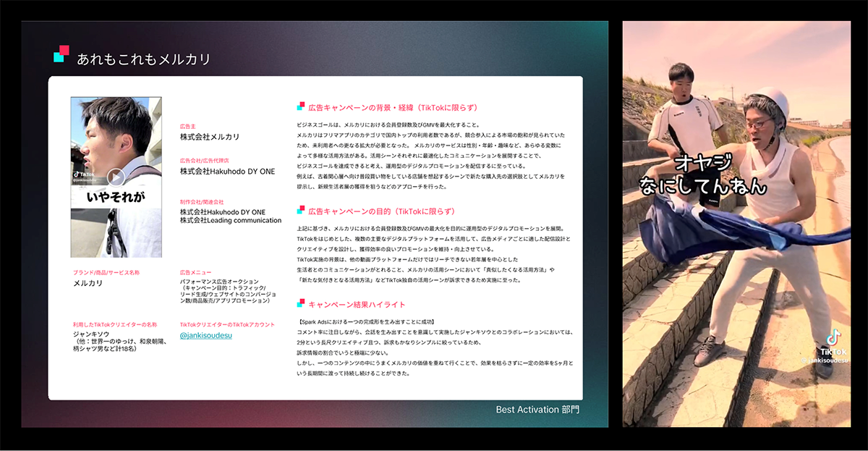Click the TikTokクリエイターのTikTokアカウント label
This screenshot has height=451, width=868.
227,324
